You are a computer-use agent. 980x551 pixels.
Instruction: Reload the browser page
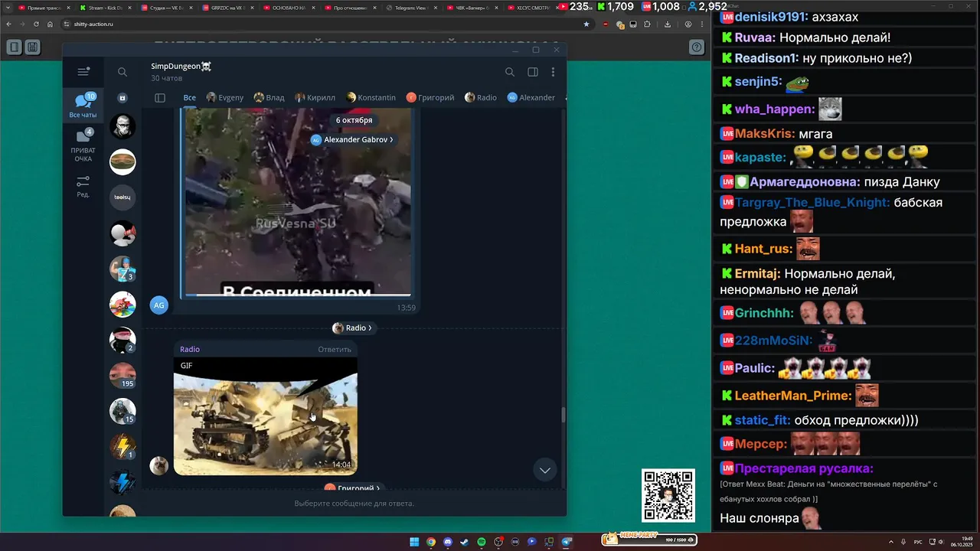(36, 24)
